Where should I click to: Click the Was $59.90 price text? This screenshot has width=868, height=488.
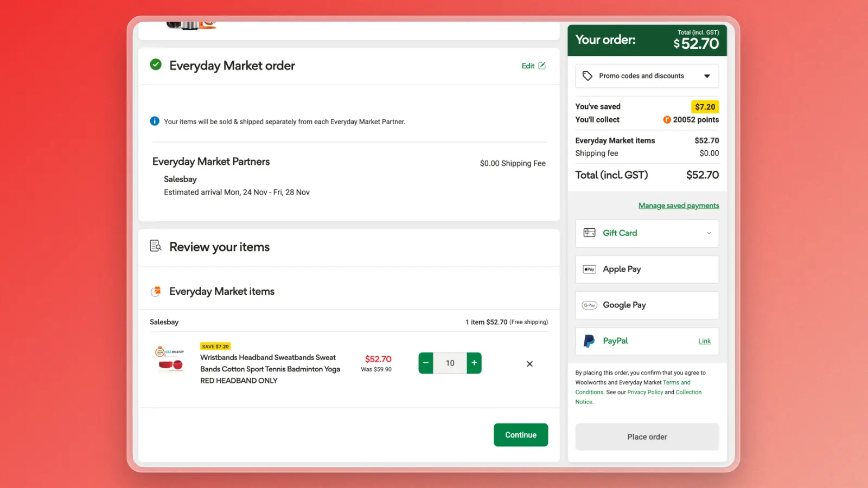376,370
